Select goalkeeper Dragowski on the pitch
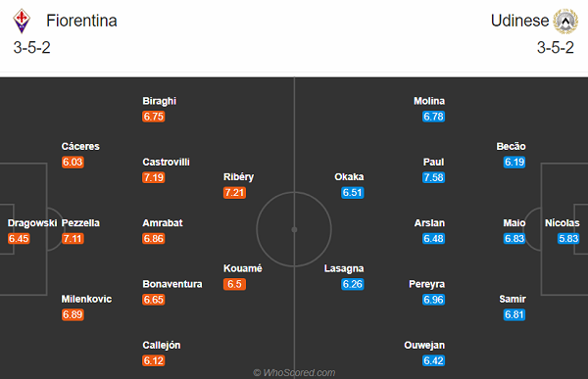The height and width of the screenshot is (379, 588). 32,223
